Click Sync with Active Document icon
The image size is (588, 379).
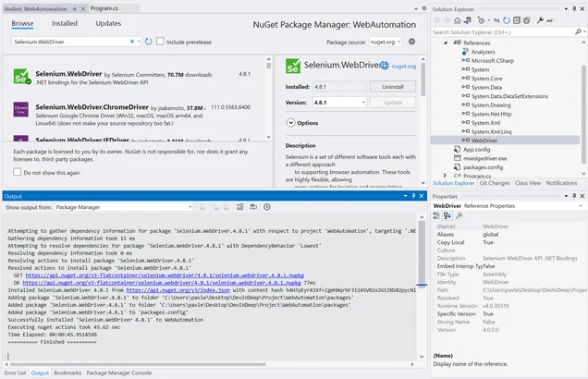tap(496, 20)
